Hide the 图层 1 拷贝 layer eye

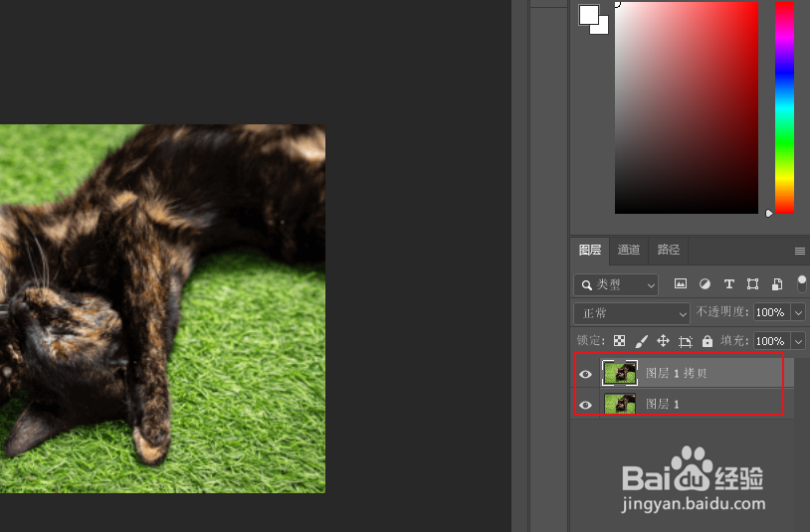tap(585, 374)
